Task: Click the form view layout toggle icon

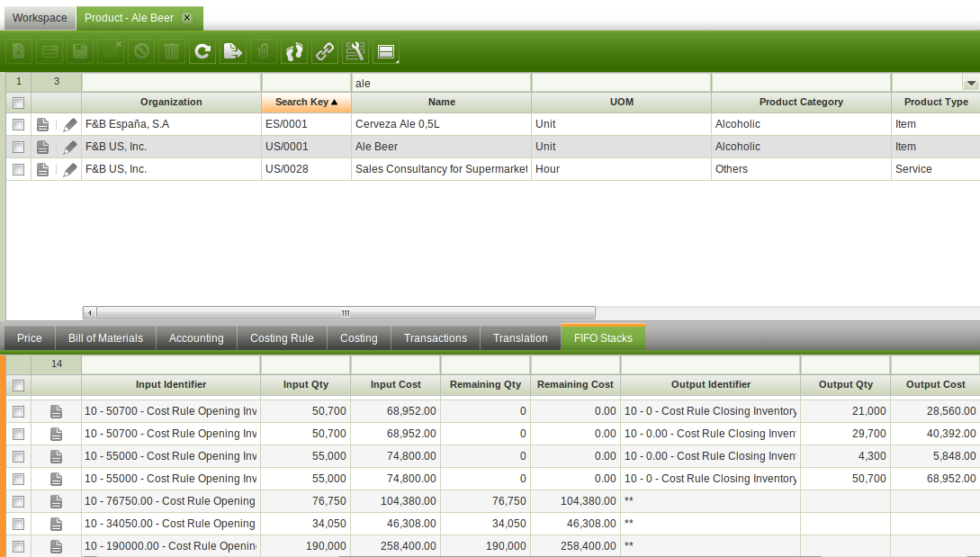Action: point(386,52)
